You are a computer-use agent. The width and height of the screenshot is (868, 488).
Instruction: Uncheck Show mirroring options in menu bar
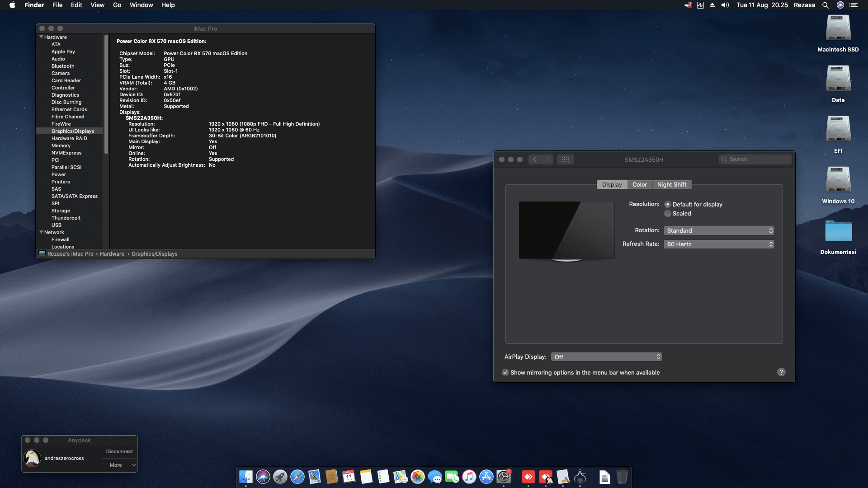coord(505,372)
